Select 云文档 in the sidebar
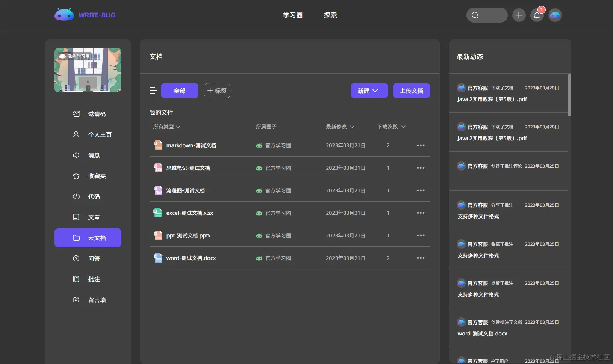The height and width of the screenshot is (364, 613). (x=88, y=238)
